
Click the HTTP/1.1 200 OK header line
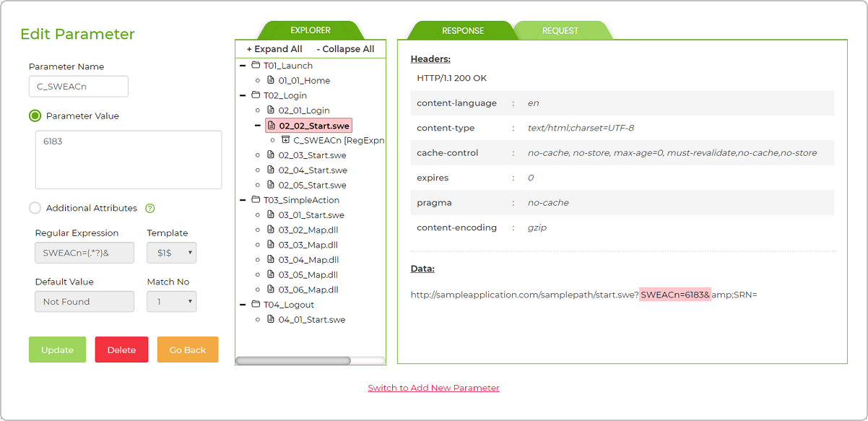[452, 78]
